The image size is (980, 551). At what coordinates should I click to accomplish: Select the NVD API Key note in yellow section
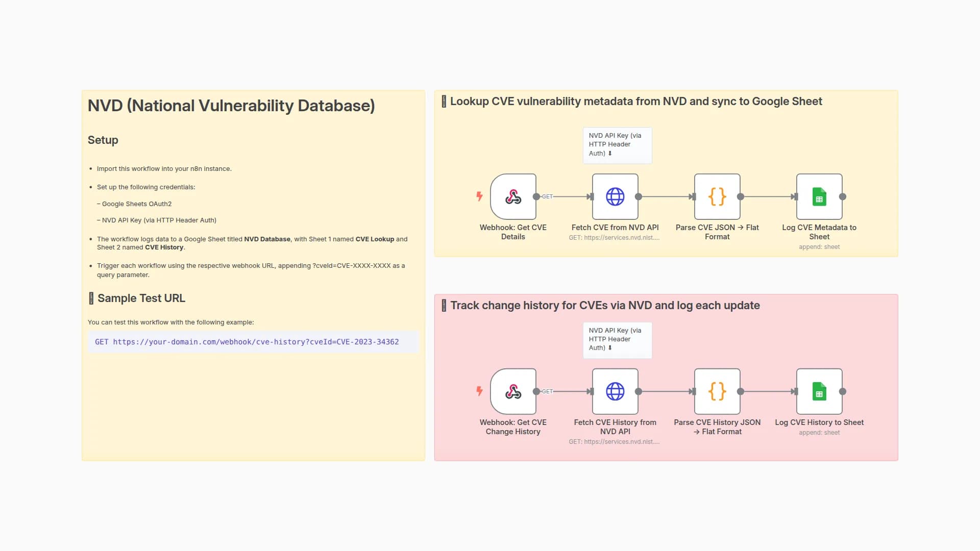tap(617, 145)
